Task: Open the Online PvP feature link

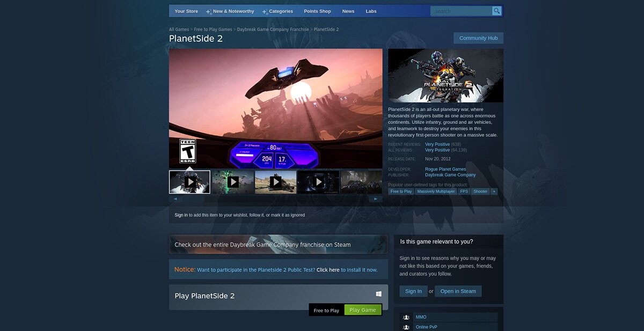Action: tap(426, 327)
